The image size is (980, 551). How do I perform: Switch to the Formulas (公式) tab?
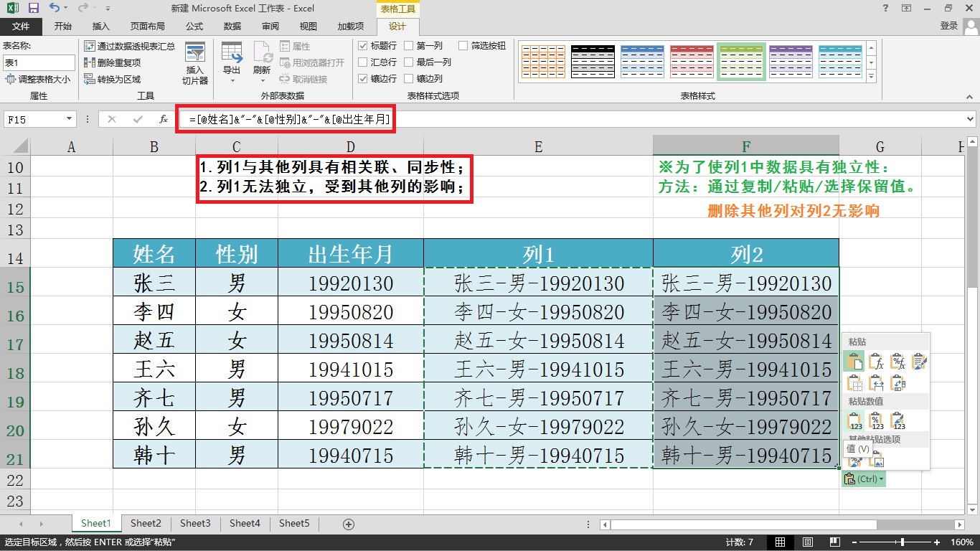coord(194,27)
